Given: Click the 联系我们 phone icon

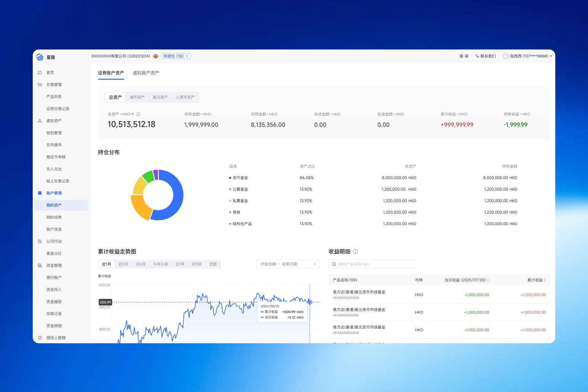Looking at the screenshot, I should [477, 56].
